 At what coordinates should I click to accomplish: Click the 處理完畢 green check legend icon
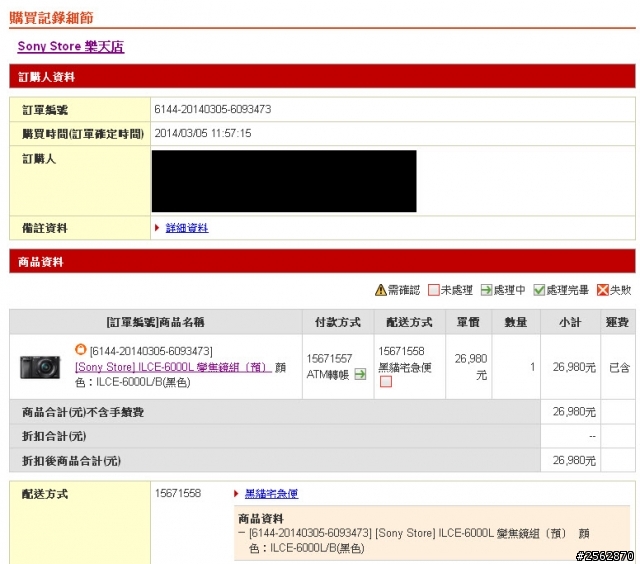pyautogui.click(x=539, y=290)
